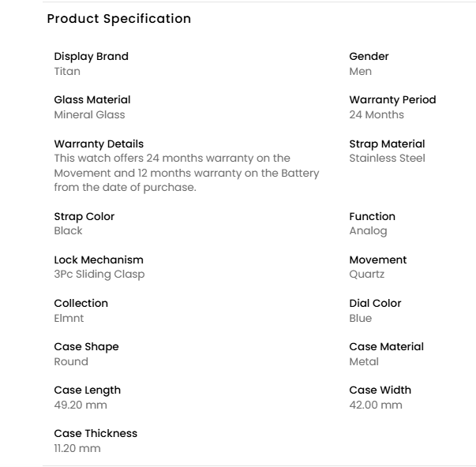
Task: Click the 3Pc Sliding Clasp value
Action: coord(99,275)
